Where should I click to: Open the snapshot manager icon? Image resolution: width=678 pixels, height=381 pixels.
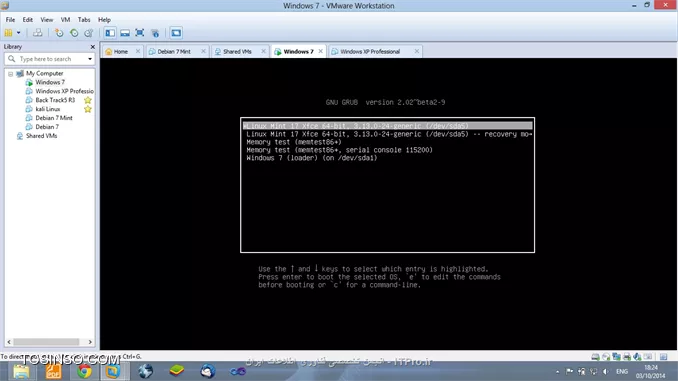pos(89,33)
